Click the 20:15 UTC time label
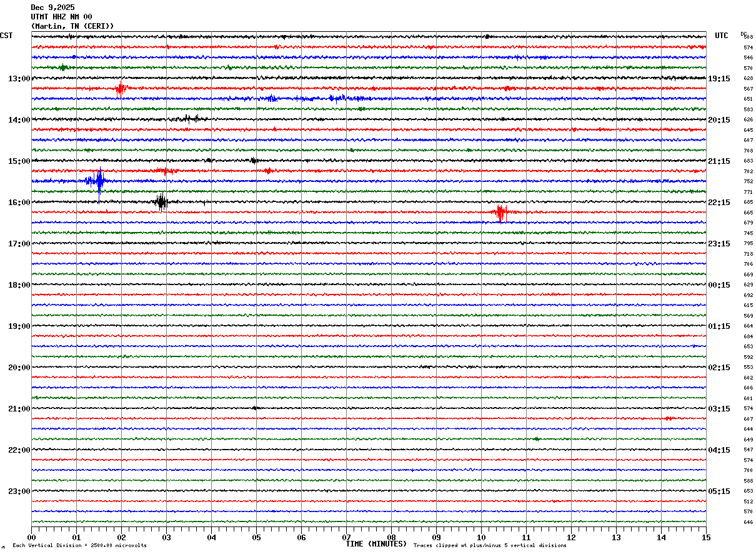 719,120
